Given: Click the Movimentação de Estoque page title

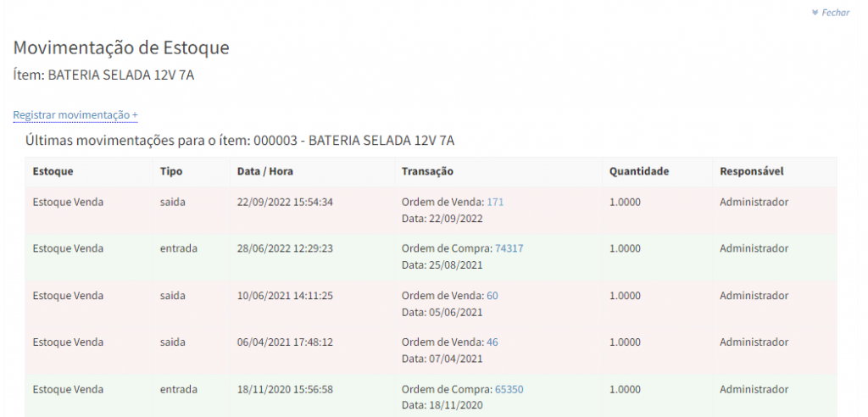Looking at the screenshot, I should click(121, 47).
